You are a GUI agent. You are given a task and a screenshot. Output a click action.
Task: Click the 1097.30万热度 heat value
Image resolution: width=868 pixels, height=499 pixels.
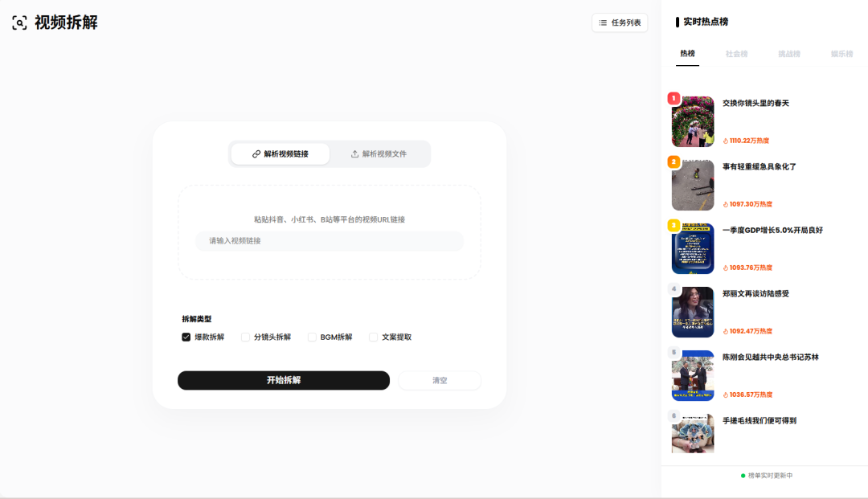pyautogui.click(x=751, y=205)
